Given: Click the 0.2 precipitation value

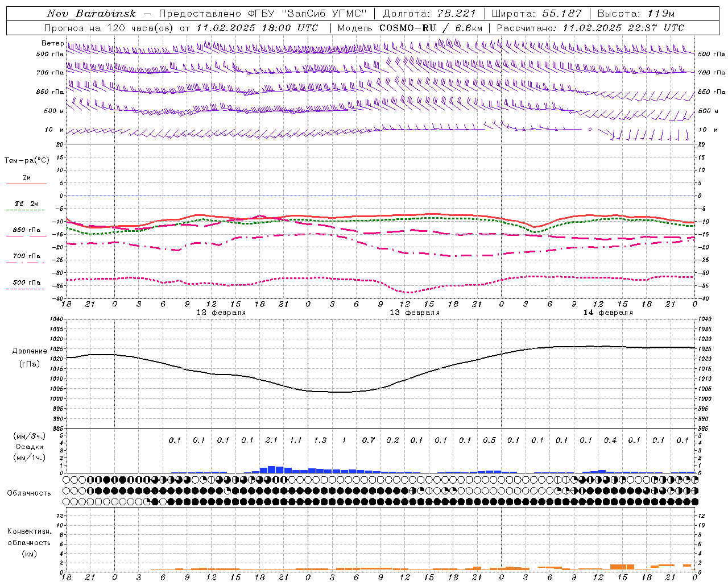Looking at the screenshot, I should [x=392, y=440].
